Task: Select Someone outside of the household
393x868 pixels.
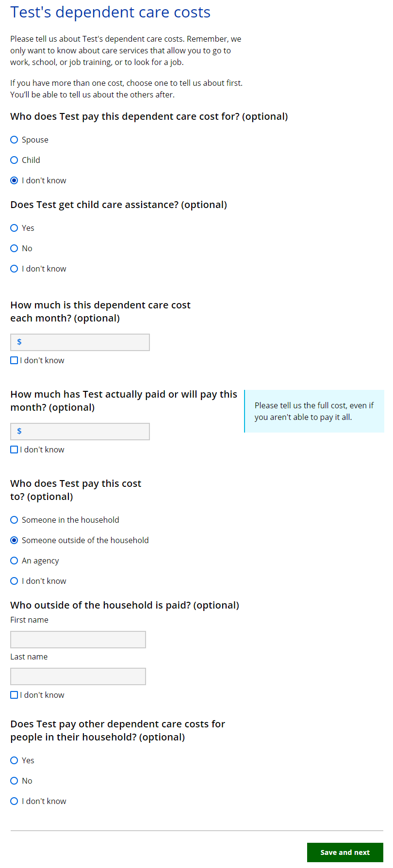Action: tap(15, 540)
